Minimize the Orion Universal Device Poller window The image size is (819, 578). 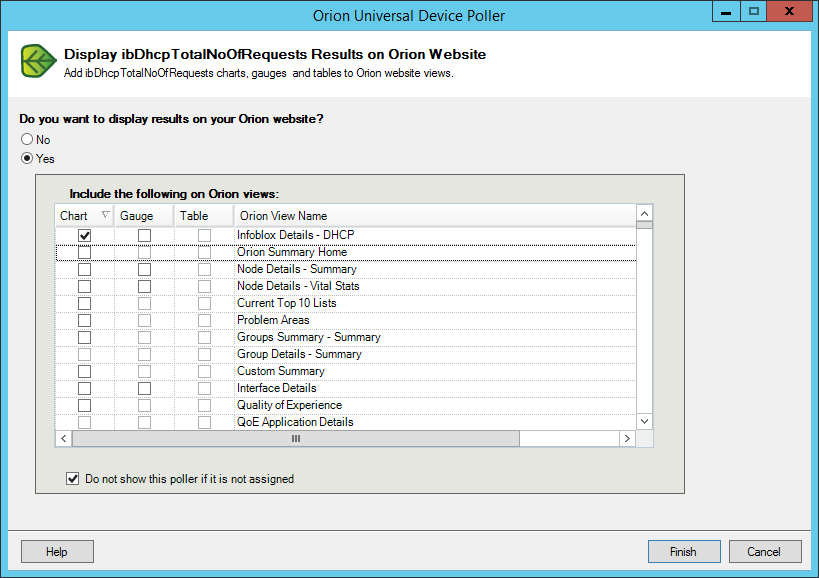(x=726, y=11)
